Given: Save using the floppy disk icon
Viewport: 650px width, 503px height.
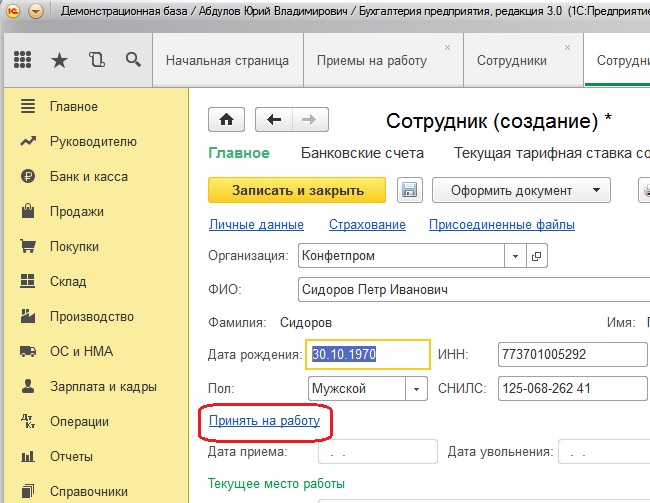Looking at the screenshot, I should point(408,190).
